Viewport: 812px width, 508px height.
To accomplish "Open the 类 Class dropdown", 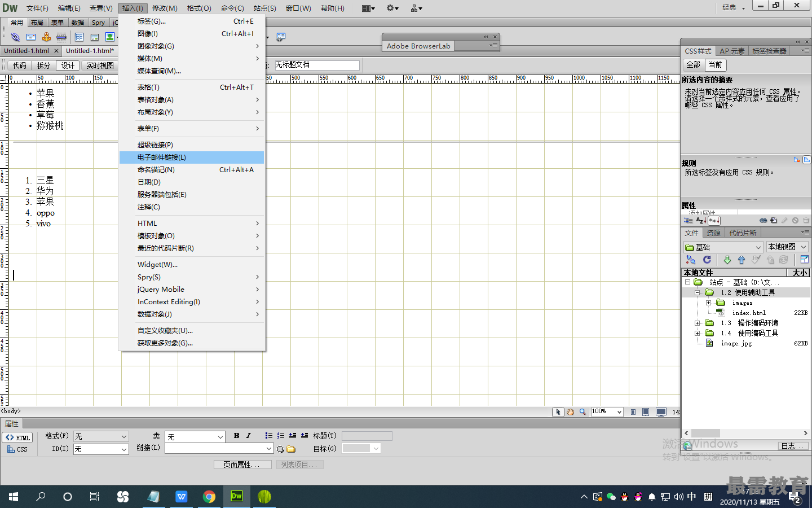I will point(195,437).
